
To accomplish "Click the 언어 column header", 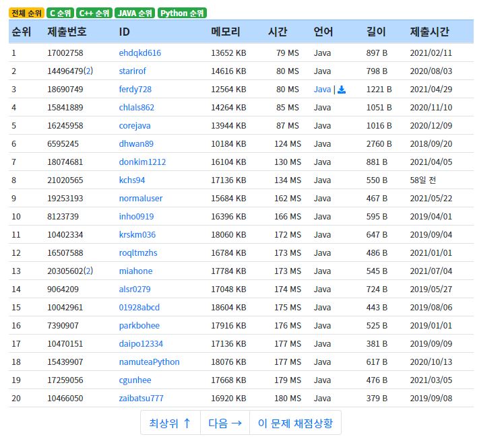I will click(x=323, y=32).
